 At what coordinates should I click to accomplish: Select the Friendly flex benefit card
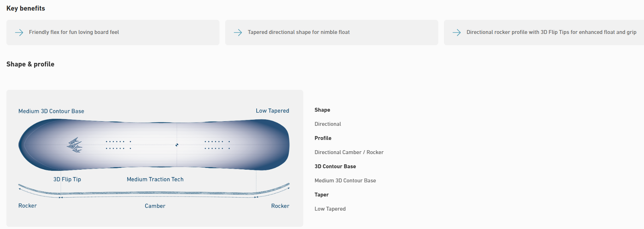click(113, 33)
